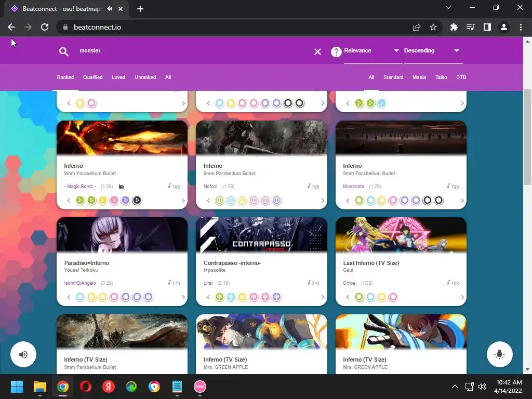This screenshot has width=532, height=399.
Task: Click green difficulty circle on Monstrata card
Action: click(359, 201)
